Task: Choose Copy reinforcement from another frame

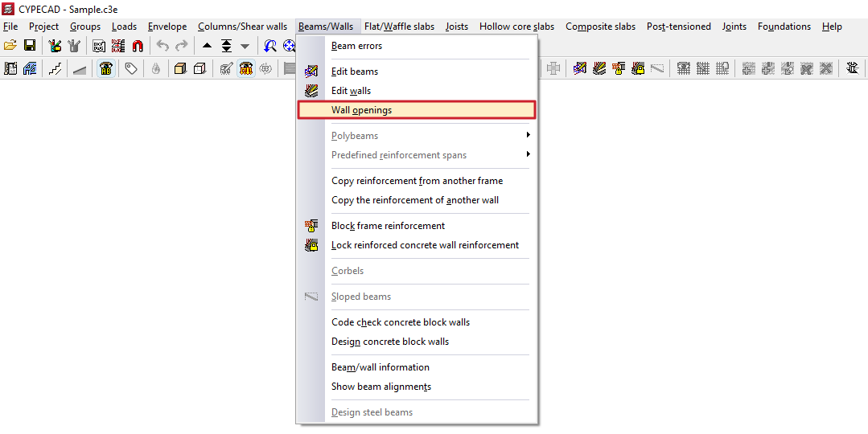Action: (x=416, y=181)
